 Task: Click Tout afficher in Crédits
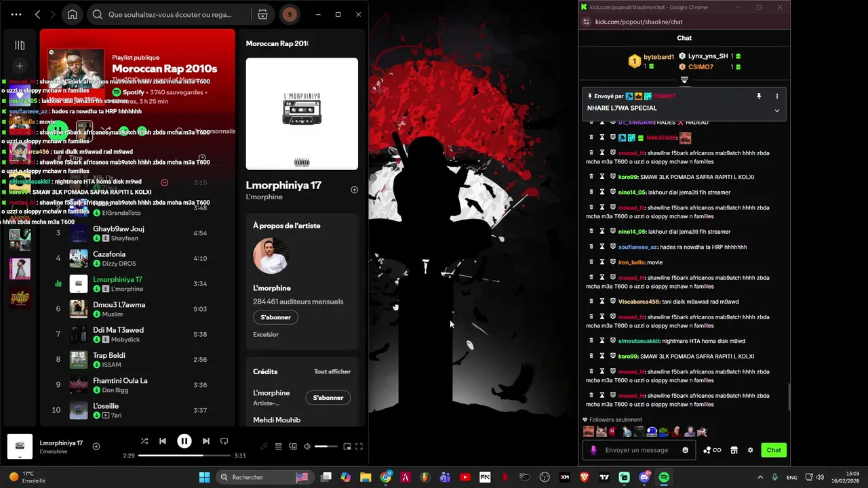332,371
